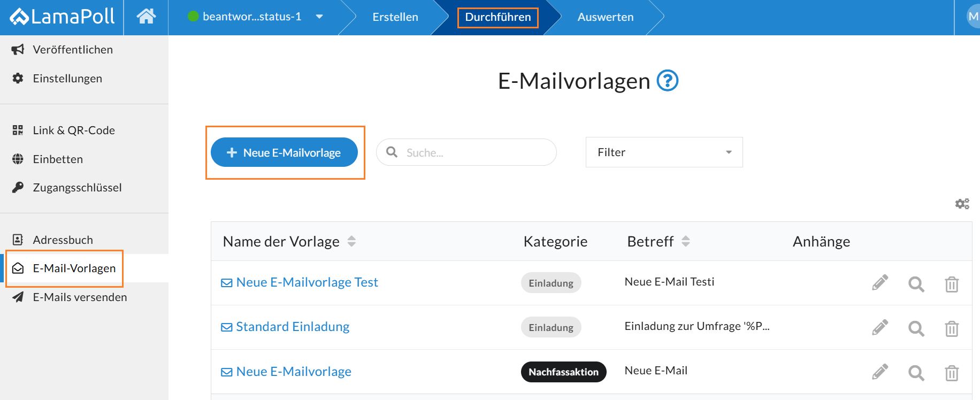Click the LamaPoll logo

pyautogui.click(x=62, y=17)
